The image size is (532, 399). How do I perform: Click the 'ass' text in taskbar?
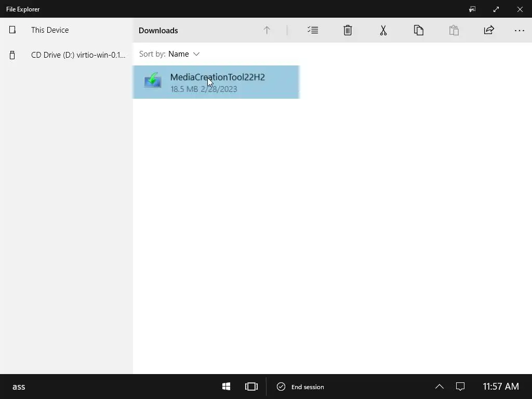coord(19,387)
